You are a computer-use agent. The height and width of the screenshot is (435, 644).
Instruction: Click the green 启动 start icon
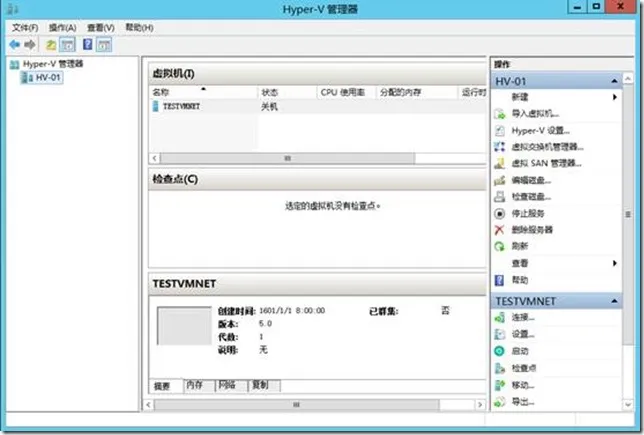(x=499, y=351)
